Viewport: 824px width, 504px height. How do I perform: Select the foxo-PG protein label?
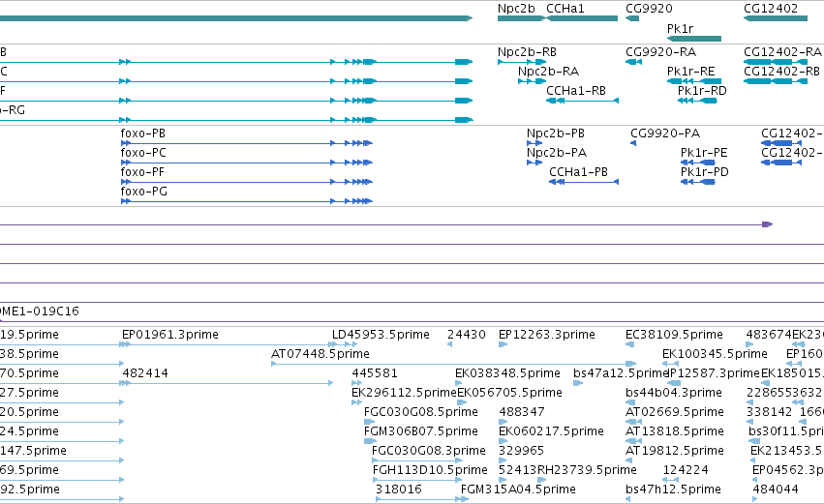click(144, 192)
